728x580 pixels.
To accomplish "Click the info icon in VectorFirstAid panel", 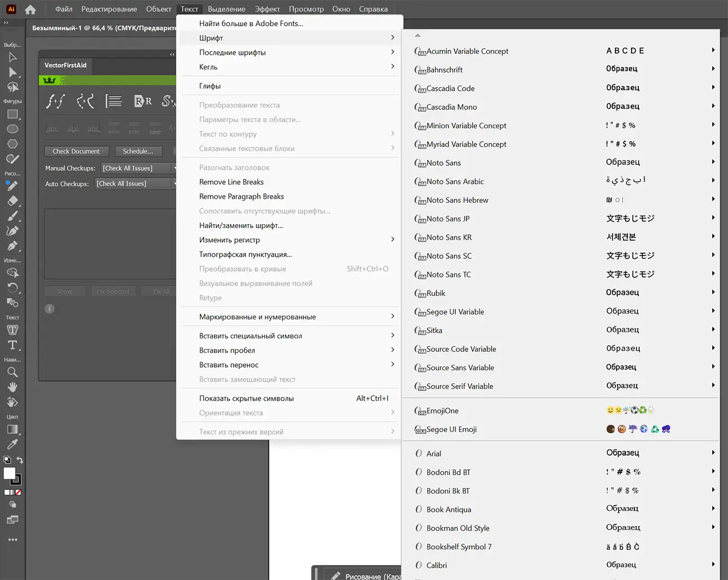I will click(x=49, y=309).
